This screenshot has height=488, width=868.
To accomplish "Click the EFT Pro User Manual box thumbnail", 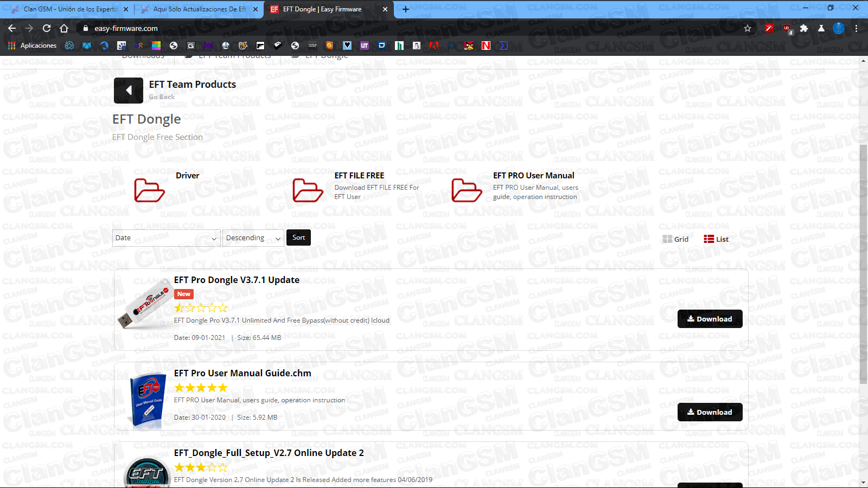I will tap(148, 401).
